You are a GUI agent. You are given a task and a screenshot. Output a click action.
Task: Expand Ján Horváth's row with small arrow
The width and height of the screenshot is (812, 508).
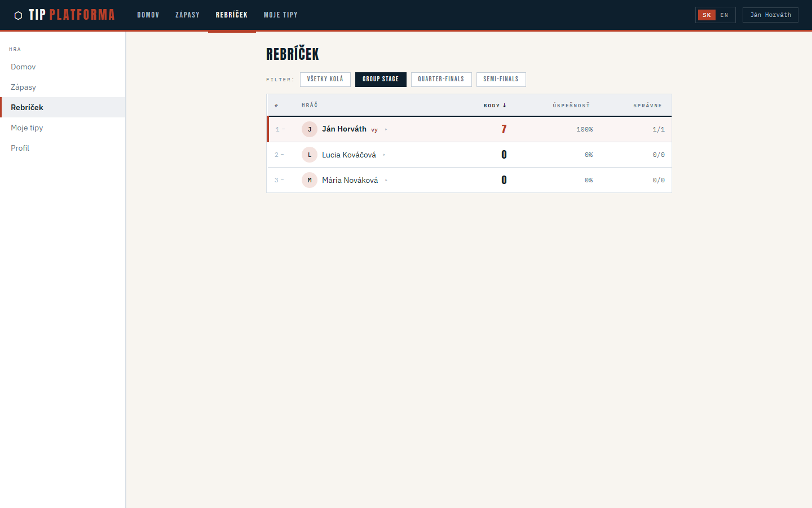click(386, 130)
